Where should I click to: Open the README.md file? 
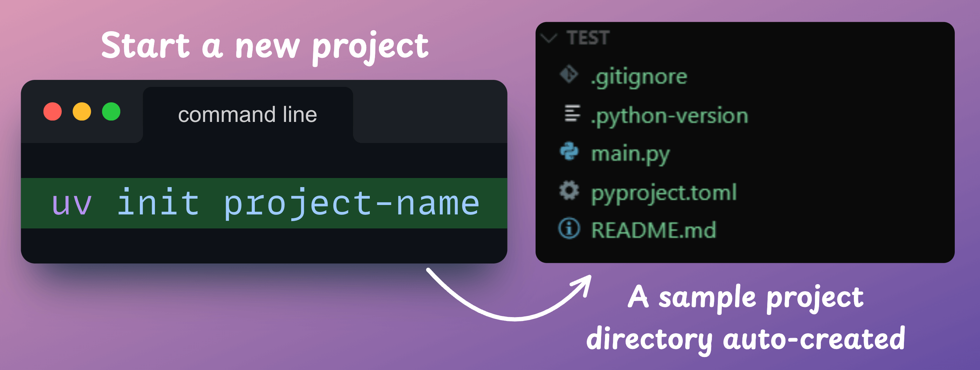point(654,230)
